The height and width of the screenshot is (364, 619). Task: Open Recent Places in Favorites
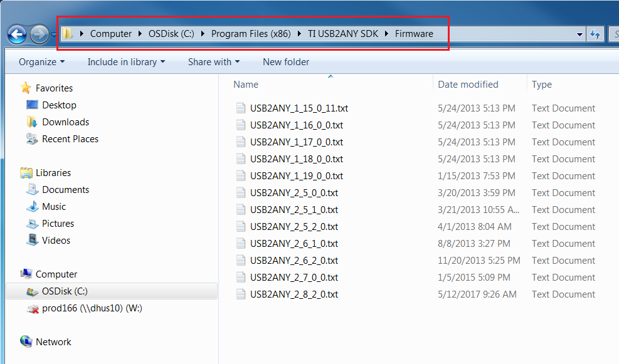click(x=70, y=139)
